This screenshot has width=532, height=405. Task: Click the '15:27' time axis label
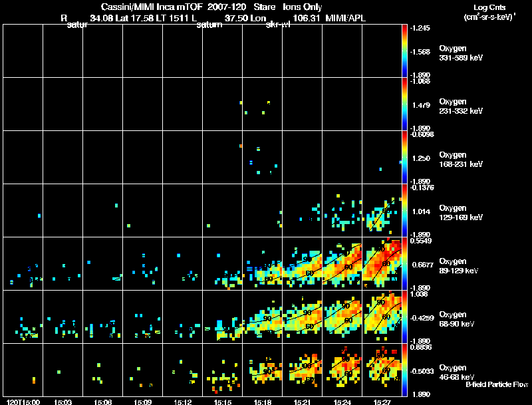(x=382, y=402)
